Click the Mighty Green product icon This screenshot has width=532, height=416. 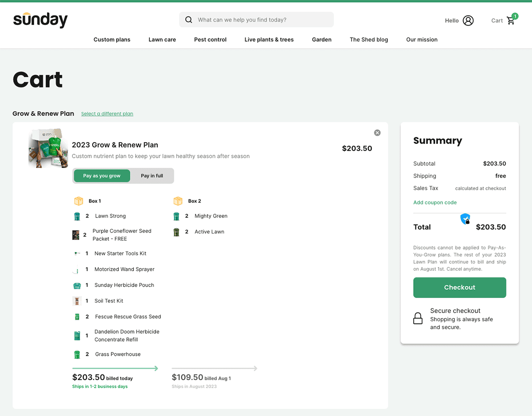(x=176, y=216)
